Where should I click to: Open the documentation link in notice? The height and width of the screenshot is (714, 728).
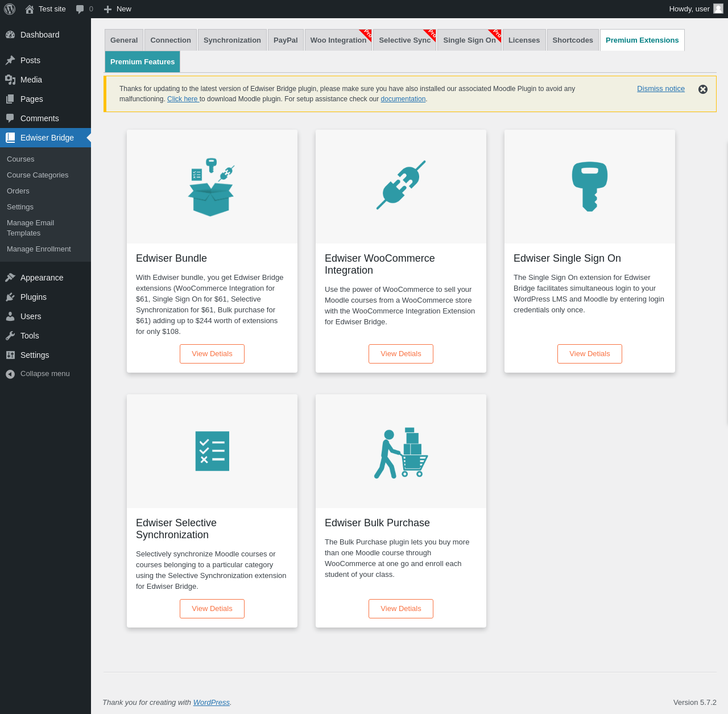[x=403, y=99]
